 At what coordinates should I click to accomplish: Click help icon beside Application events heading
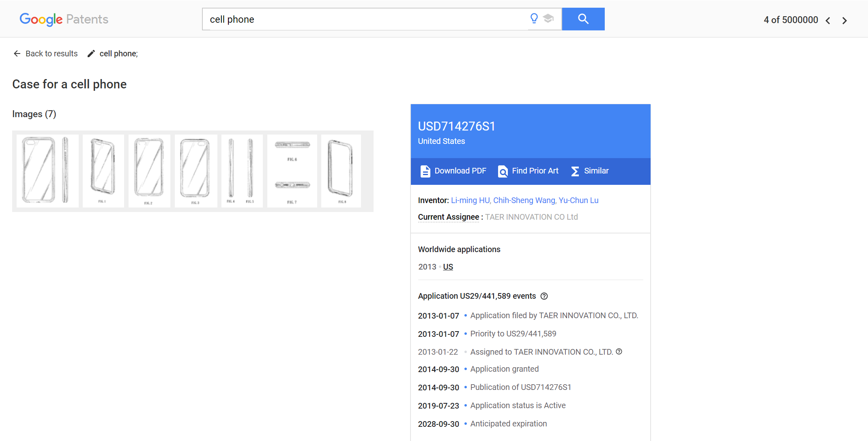[544, 296]
